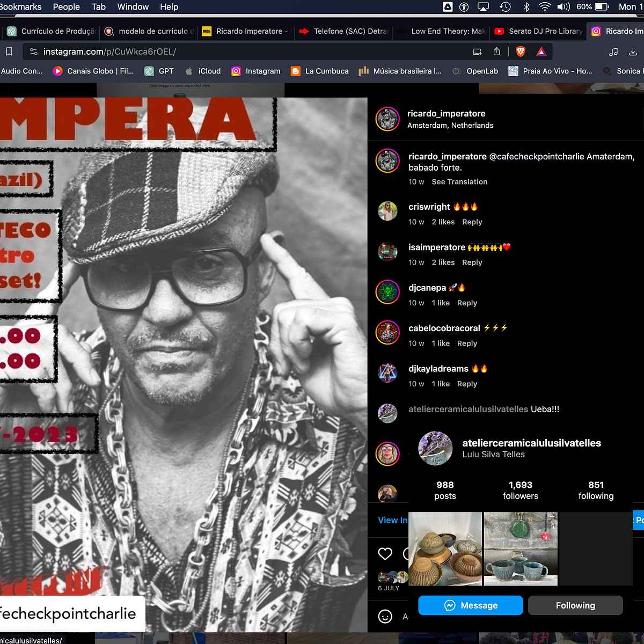Open the Window menu
644x644 pixels.
(133, 7)
